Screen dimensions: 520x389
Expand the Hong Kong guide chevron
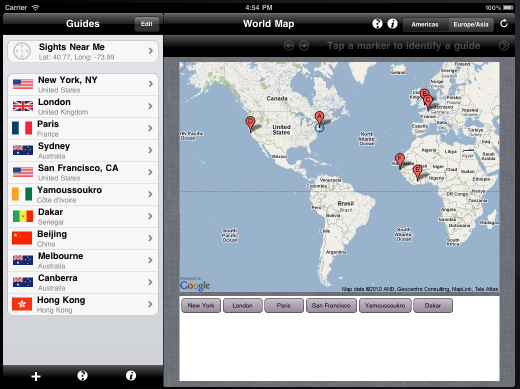pos(151,304)
